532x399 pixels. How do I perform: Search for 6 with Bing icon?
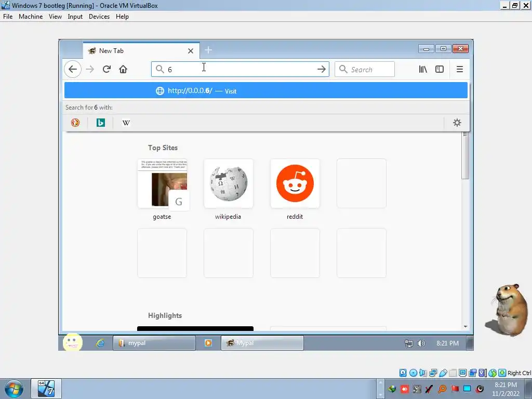pos(100,123)
